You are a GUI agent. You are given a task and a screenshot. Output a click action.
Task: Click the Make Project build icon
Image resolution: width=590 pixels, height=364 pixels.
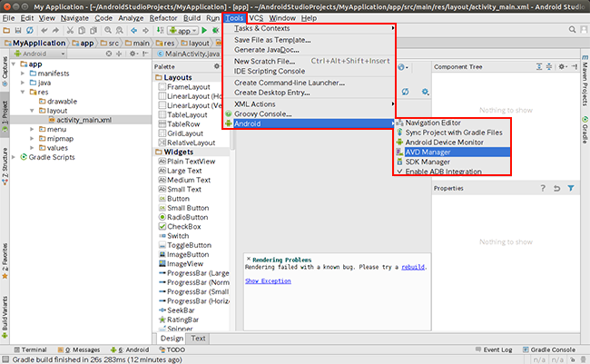(160, 30)
